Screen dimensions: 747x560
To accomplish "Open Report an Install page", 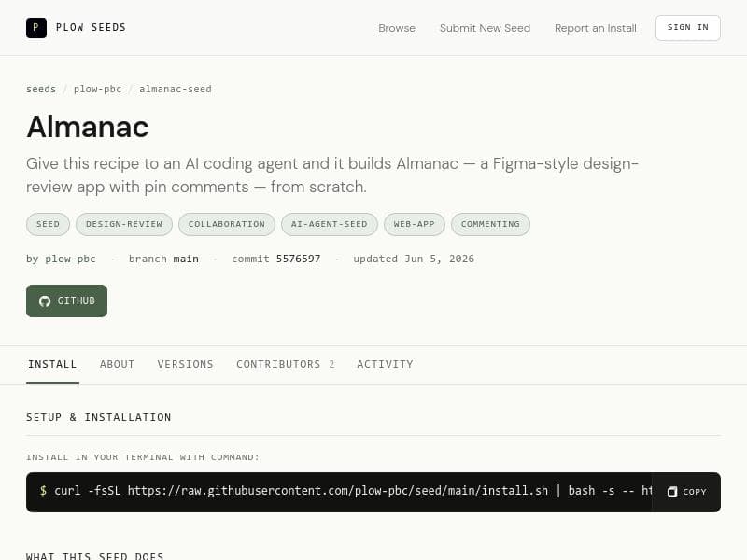I will (596, 28).
